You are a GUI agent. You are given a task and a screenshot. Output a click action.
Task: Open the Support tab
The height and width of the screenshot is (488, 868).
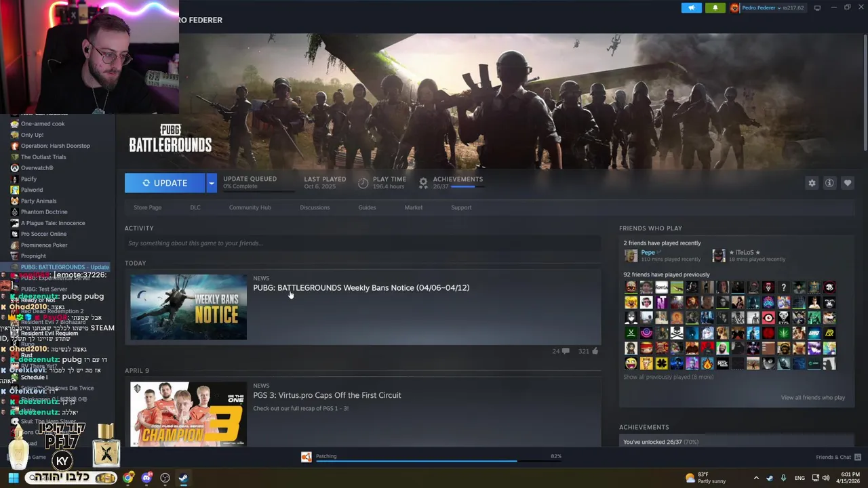(461, 207)
